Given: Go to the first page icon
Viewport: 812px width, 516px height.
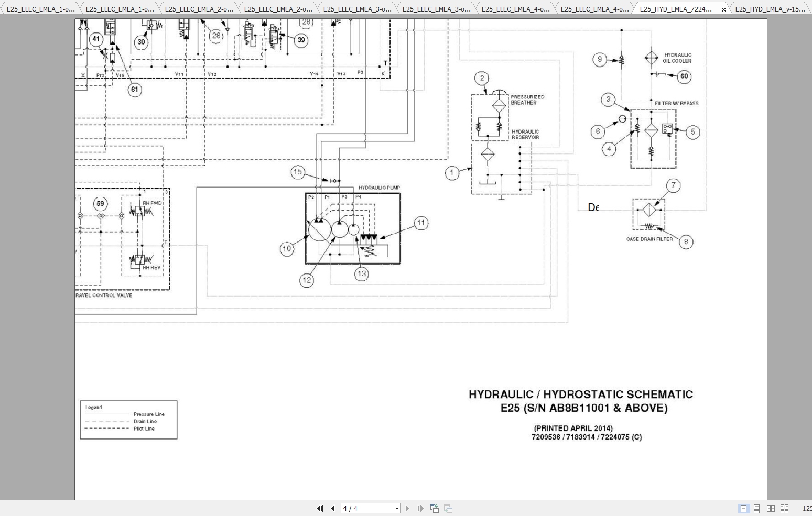Looking at the screenshot, I should point(320,508).
